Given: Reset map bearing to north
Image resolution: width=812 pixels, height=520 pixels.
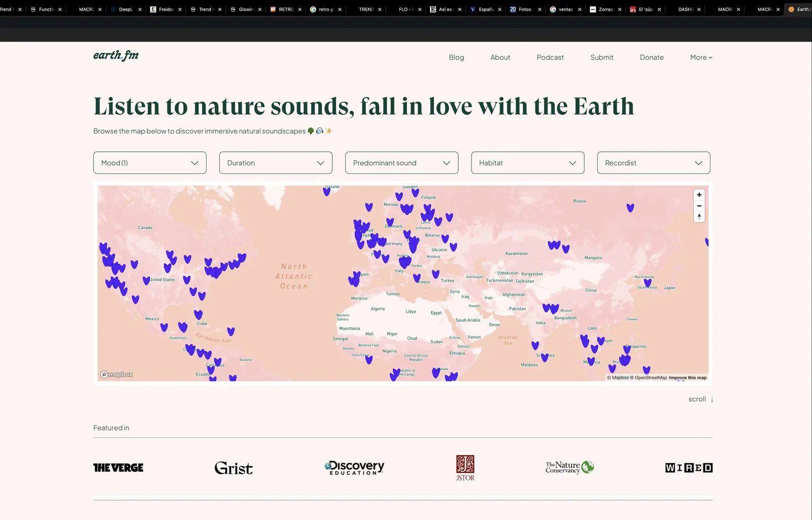Looking at the screenshot, I should (699, 217).
